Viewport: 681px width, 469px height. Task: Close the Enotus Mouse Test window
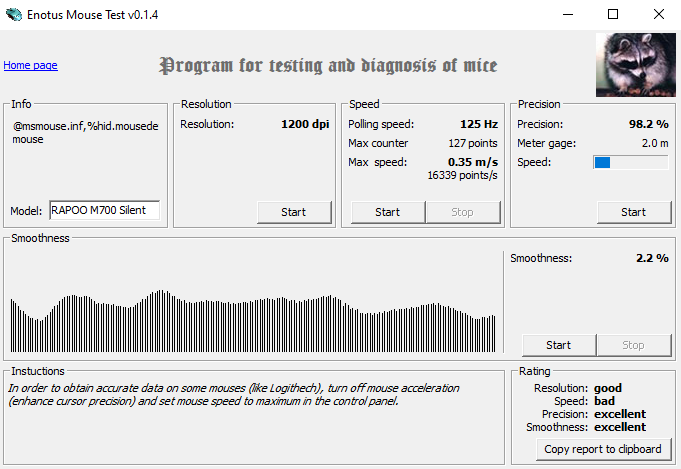click(x=659, y=14)
